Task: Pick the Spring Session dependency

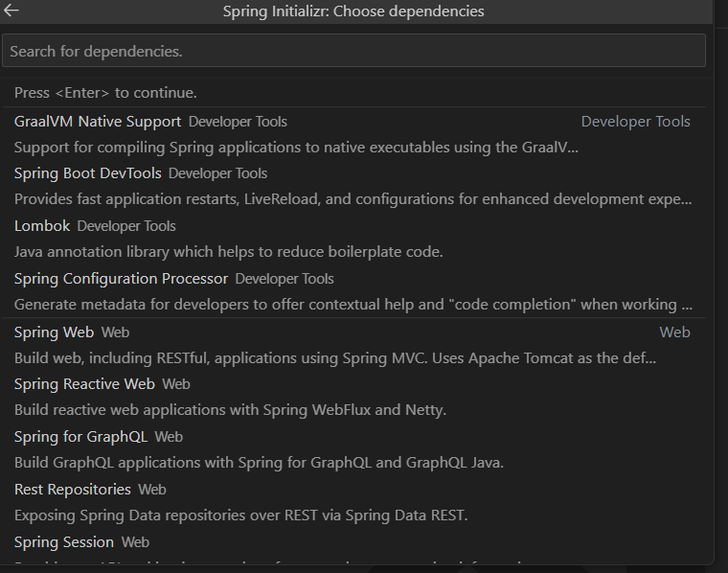Action: 353,546
